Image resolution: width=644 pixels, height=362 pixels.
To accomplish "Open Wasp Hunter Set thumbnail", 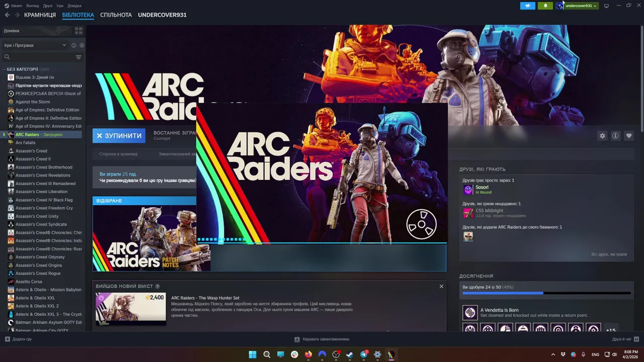I will tap(131, 309).
